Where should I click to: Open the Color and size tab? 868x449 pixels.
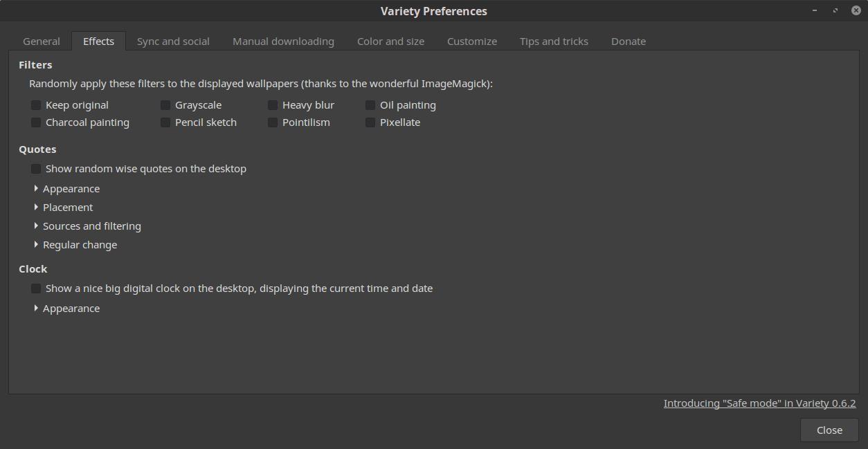click(x=390, y=42)
